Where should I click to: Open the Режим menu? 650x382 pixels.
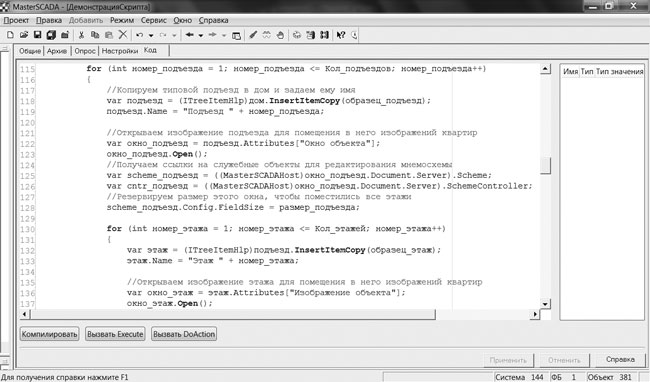click(122, 20)
